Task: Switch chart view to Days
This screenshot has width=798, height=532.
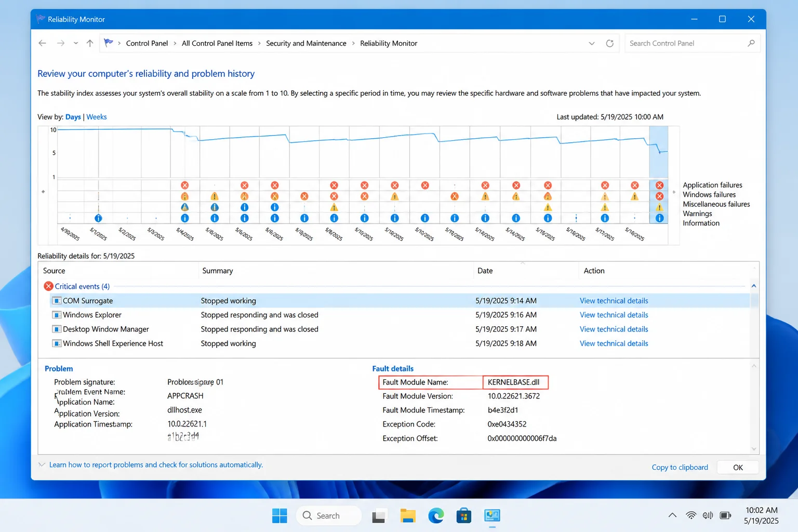Action: tap(73, 117)
